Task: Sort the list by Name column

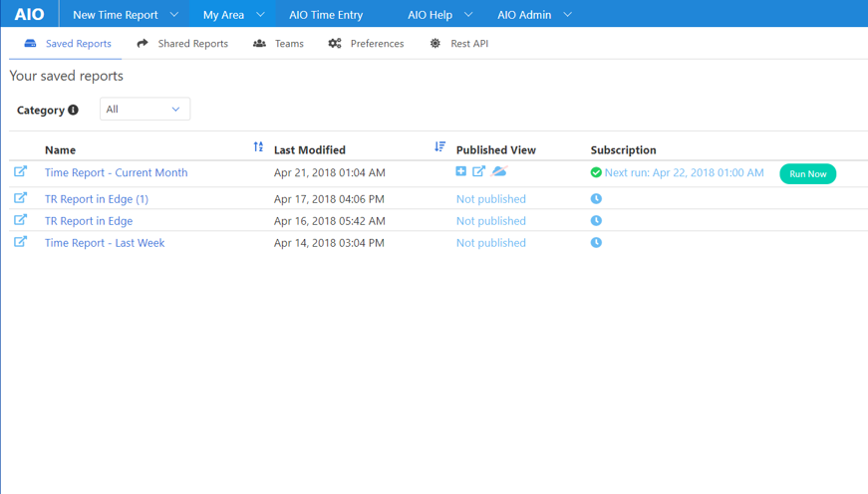Action: tap(258, 147)
